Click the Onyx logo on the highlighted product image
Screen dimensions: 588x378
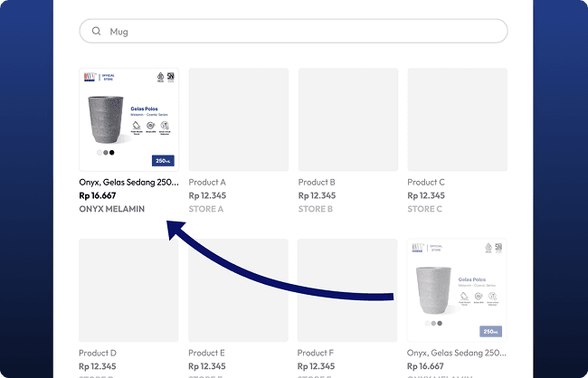pos(90,77)
